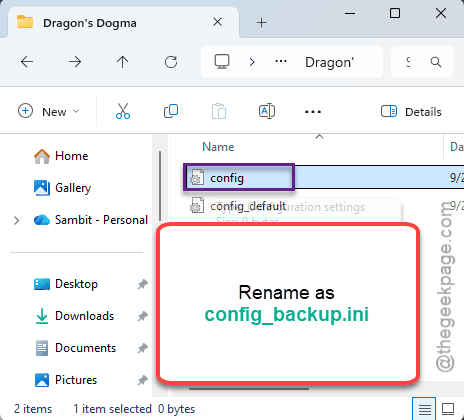This screenshot has width=464, height=420.
Task: Click the Dragon's Dogma tab
Action: coord(123,23)
